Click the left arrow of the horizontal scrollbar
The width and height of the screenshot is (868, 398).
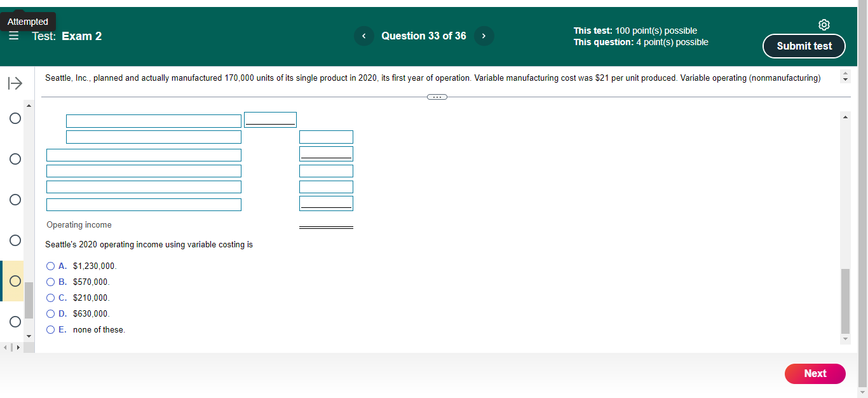(x=4, y=347)
